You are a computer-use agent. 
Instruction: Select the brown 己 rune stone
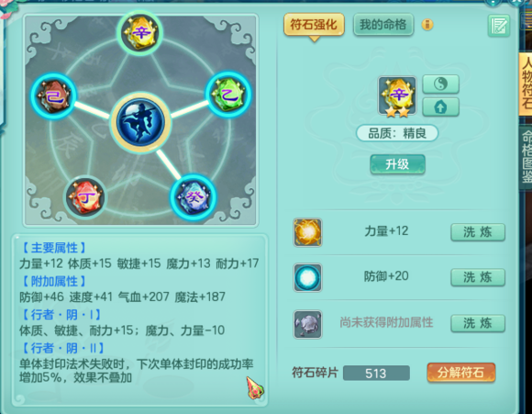53,96
